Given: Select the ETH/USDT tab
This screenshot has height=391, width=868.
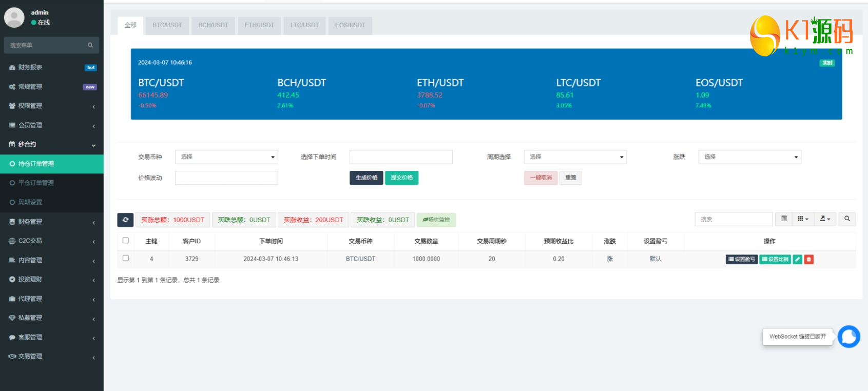Looking at the screenshot, I should pos(259,25).
